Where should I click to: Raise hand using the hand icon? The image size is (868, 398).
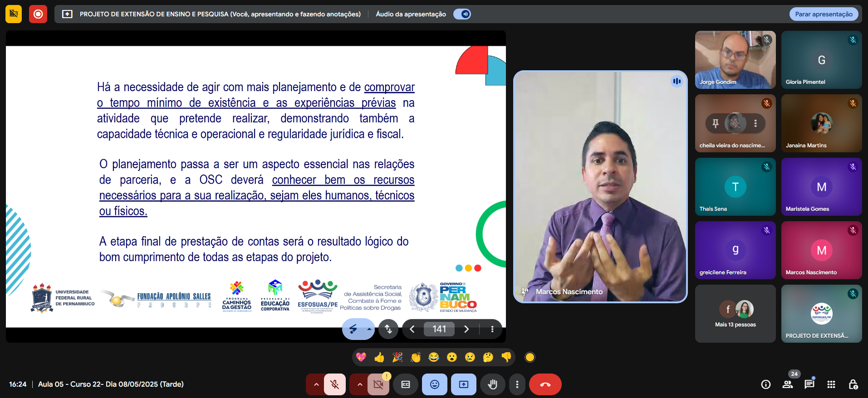(492, 384)
